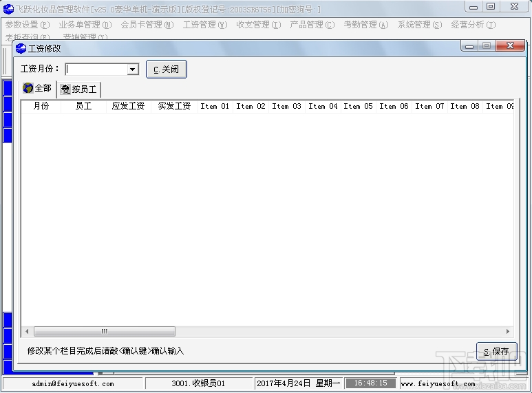Click the Item 01 column header
The height and width of the screenshot is (393, 532).
215,106
